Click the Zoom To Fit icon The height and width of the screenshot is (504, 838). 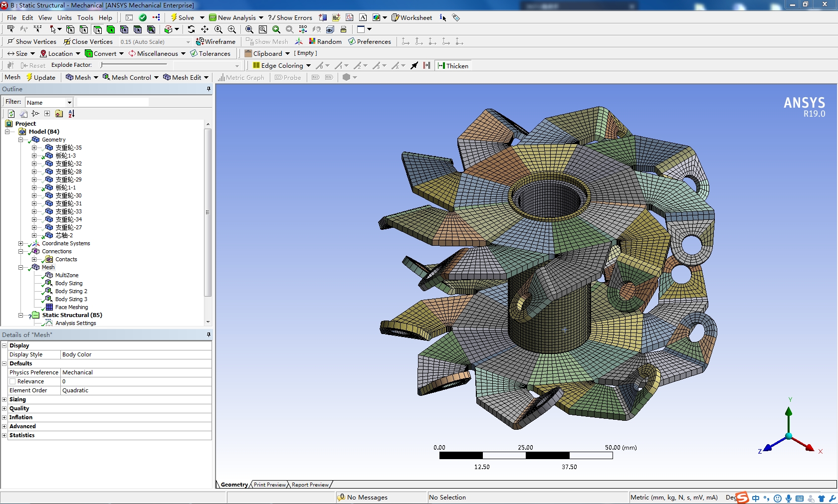(249, 29)
